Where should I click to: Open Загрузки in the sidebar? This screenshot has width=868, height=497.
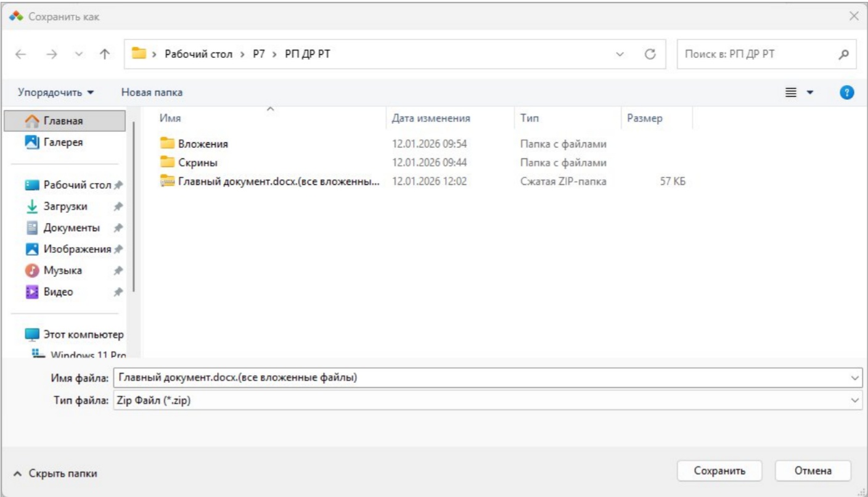click(65, 207)
